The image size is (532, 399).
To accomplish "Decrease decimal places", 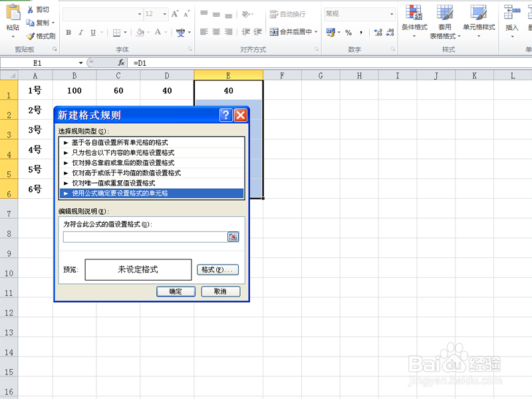I will coord(390,33).
